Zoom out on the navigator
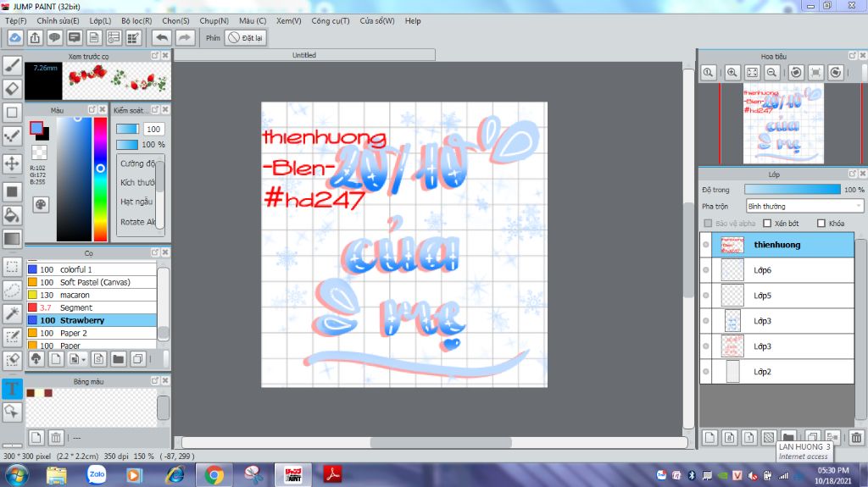 (x=771, y=73)
